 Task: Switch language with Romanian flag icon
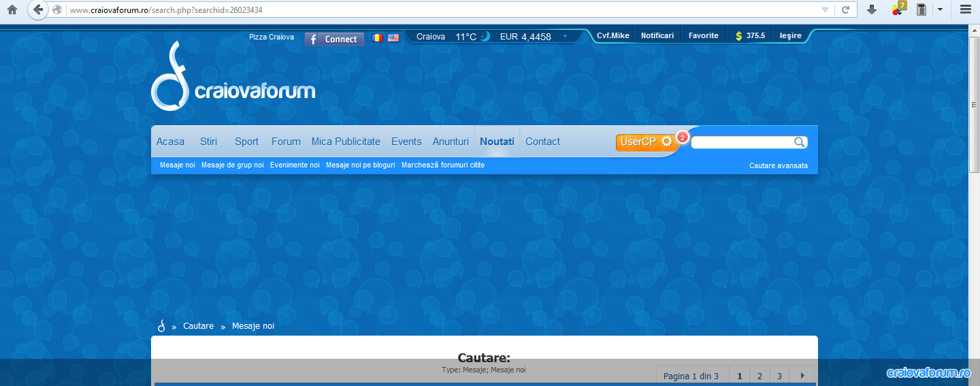pos(377,37)
